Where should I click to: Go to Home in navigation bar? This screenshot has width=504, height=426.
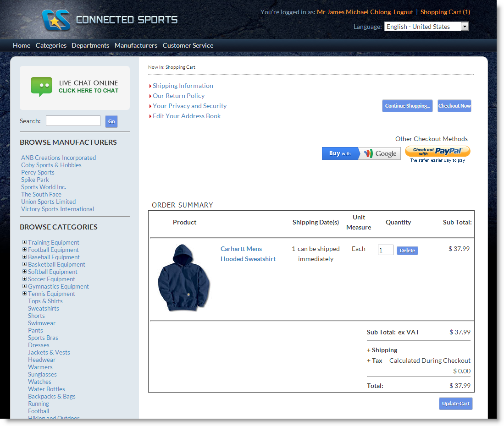click(22, 46)
